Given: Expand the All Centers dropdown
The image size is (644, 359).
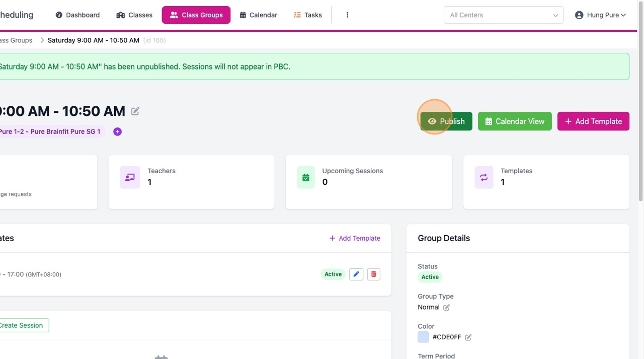Looking at the screenshot, I should [504, 15].
